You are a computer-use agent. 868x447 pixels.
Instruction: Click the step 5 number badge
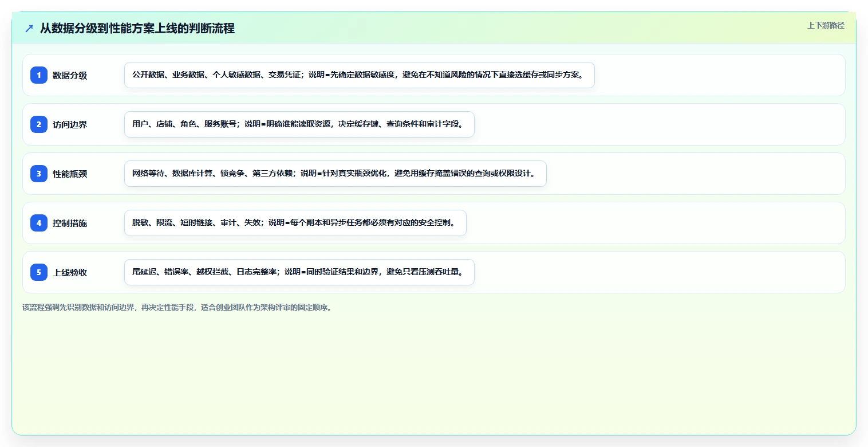[39, 272]
